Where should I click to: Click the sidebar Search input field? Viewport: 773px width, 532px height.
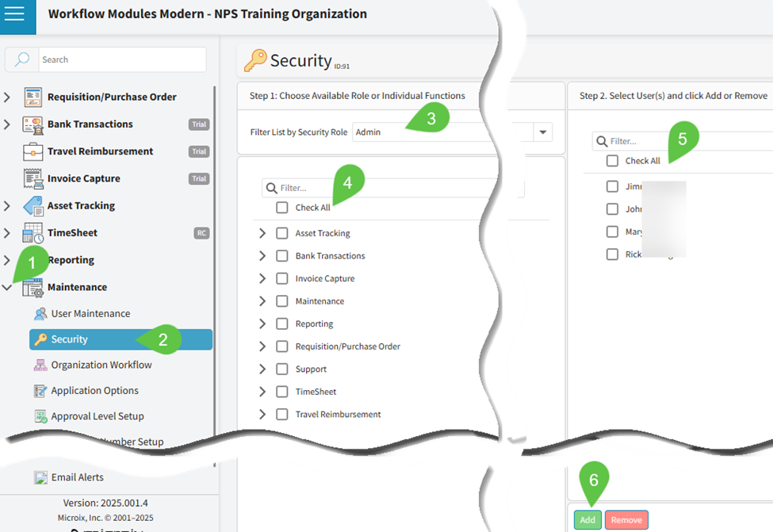[x=119, y=59]
